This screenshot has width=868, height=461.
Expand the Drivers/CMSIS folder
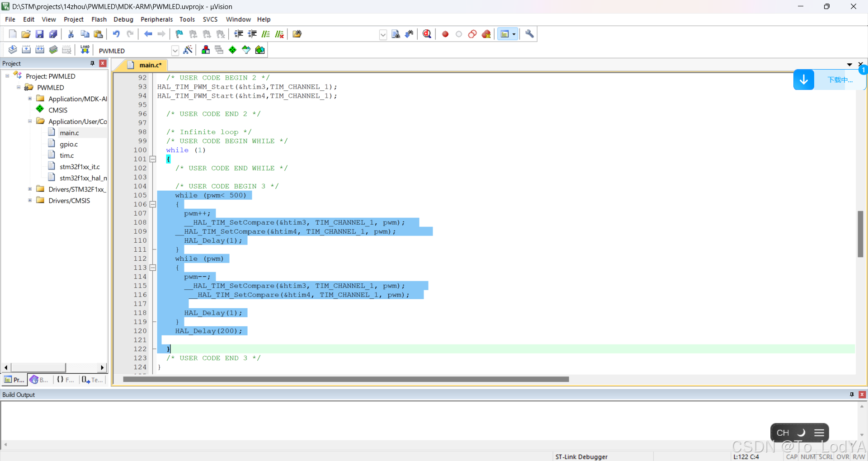[x=30, y=200]
